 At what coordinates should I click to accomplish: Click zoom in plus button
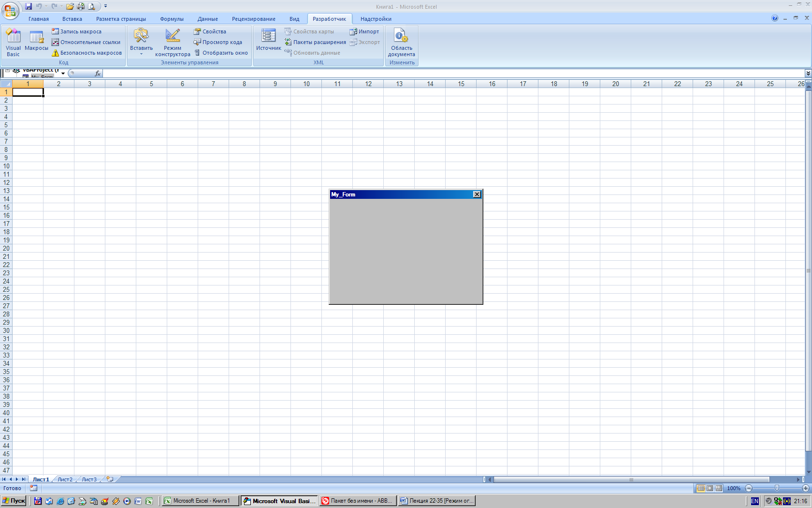[806, 488]
